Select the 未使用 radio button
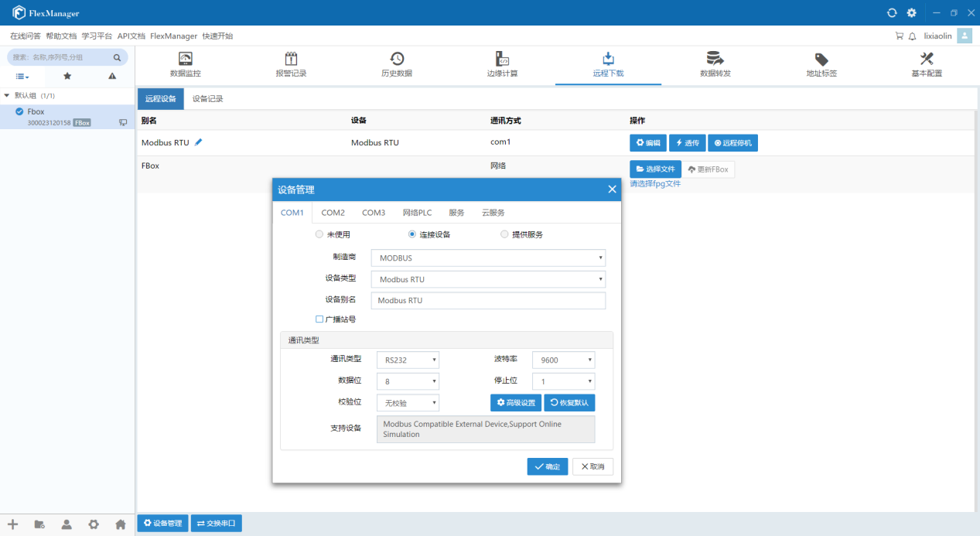This screenshot has width=980, height=536. (x=319, y=234)
